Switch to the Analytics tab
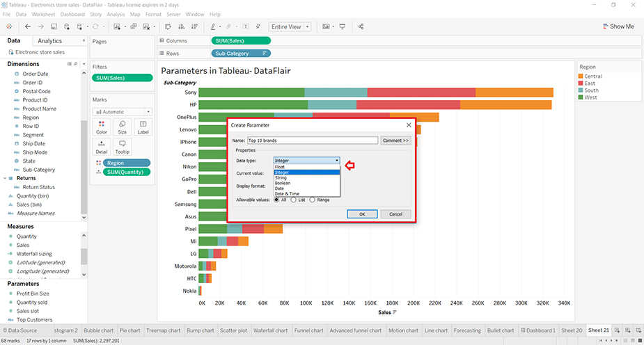 point(49,40)
